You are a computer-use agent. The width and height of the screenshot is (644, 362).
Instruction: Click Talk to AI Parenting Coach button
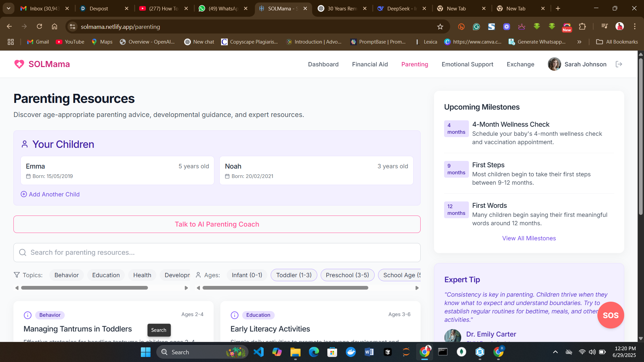pos(217,224)
